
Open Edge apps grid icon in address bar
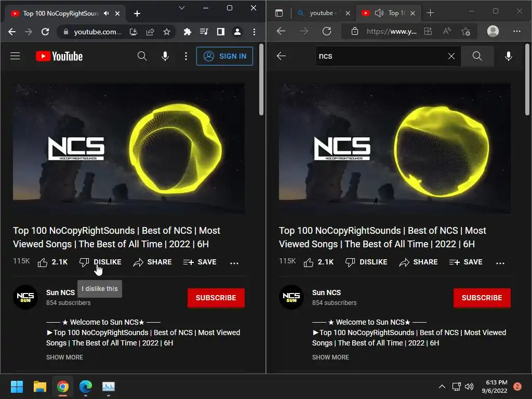428,31
